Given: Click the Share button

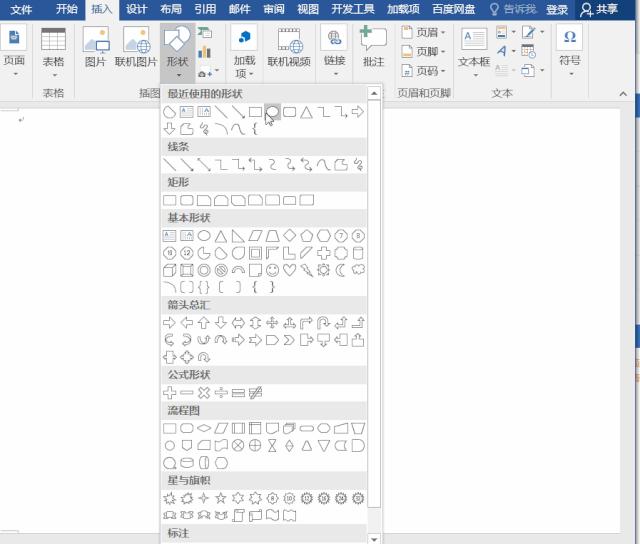Looking at the screenshot, I should (599, 9).
